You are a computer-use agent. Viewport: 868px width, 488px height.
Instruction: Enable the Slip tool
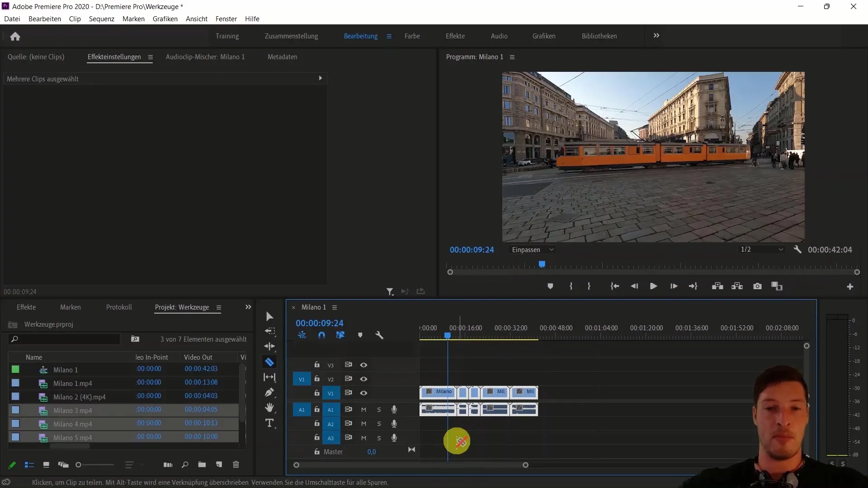[x=270, y=377]
